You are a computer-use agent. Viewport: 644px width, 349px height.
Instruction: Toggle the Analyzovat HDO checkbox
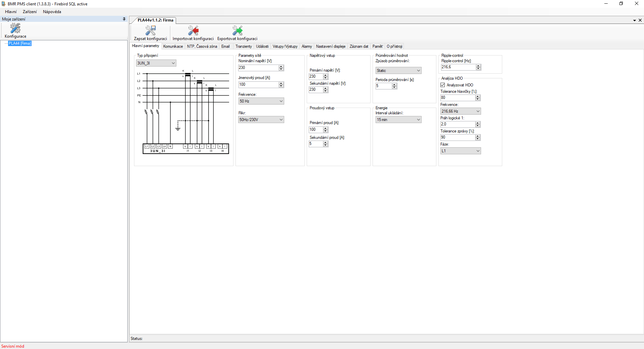point(443,85)
